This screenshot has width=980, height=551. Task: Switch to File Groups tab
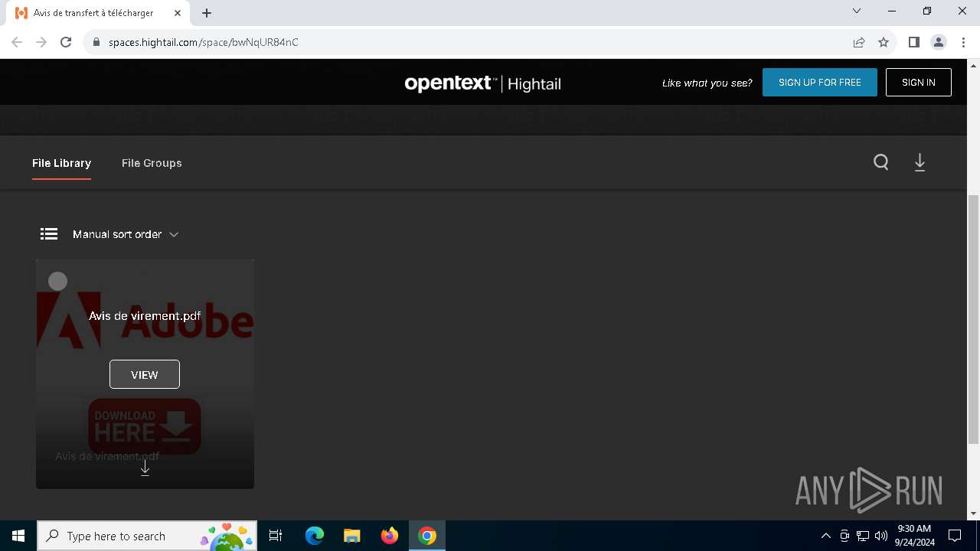(x=152, y=163)
